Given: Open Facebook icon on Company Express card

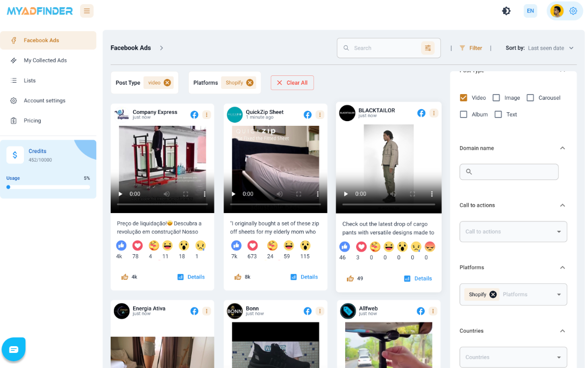Looking at the screenshot, I should point(194,115).
